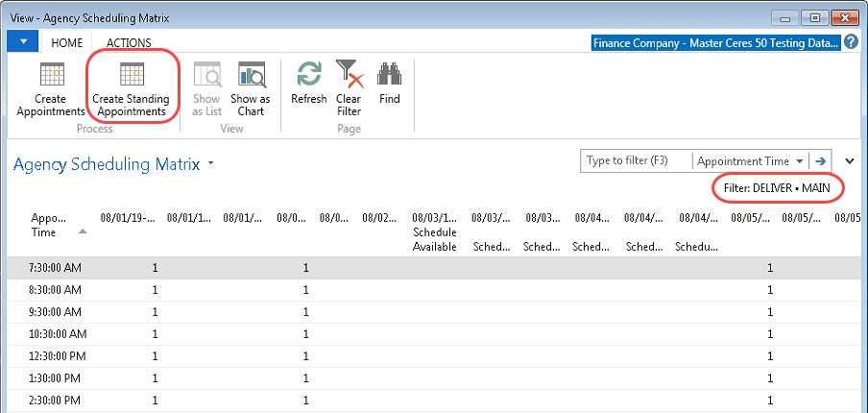Viewport: 868px width, 413px height.
Task: Click the Finance Company name banner
Action: point(715,43)
